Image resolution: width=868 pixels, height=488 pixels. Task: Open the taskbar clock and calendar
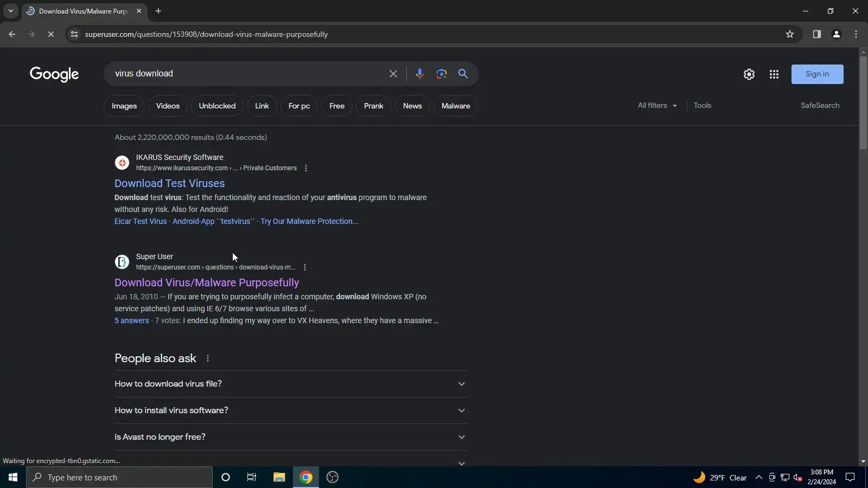(x=821, y=477)
